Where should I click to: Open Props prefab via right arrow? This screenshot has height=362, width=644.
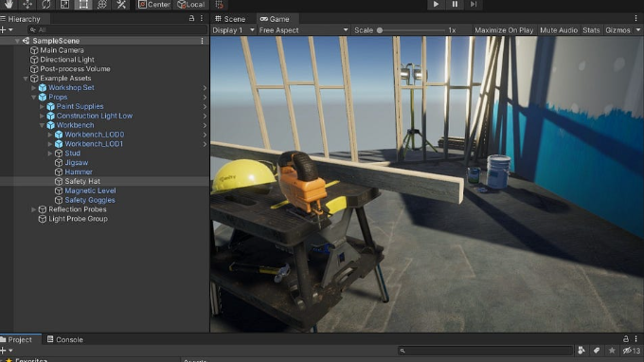(205, 97)
